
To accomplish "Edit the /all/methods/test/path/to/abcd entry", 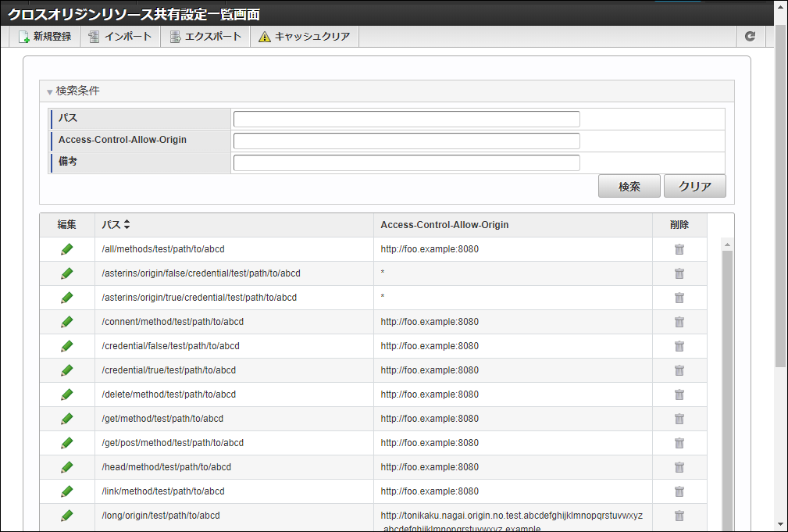I will (67, 249).
